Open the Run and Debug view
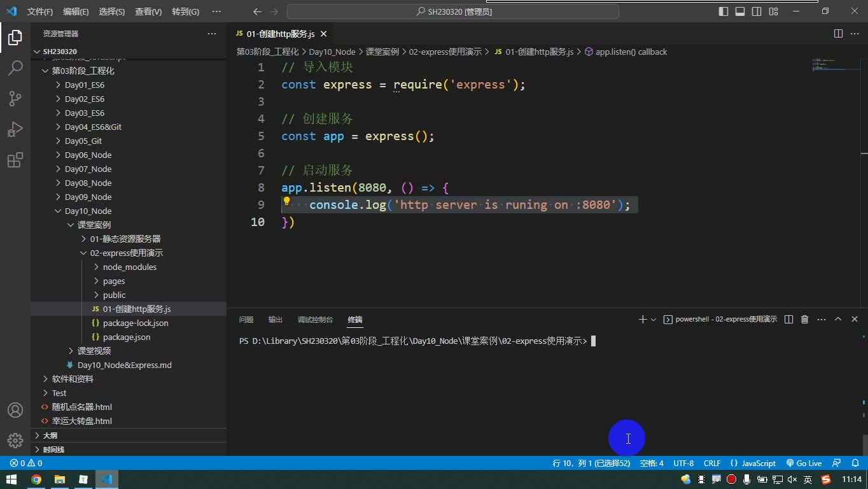 coord(15,129)
